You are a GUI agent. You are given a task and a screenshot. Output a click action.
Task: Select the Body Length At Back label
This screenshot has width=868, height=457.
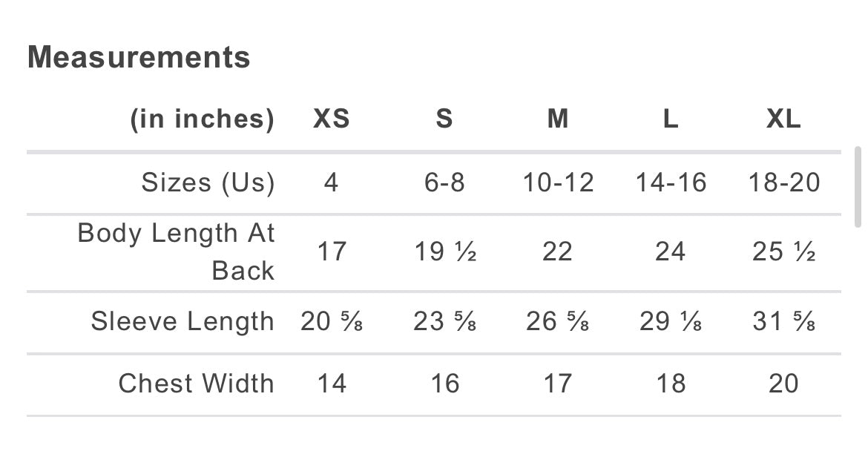176,252
